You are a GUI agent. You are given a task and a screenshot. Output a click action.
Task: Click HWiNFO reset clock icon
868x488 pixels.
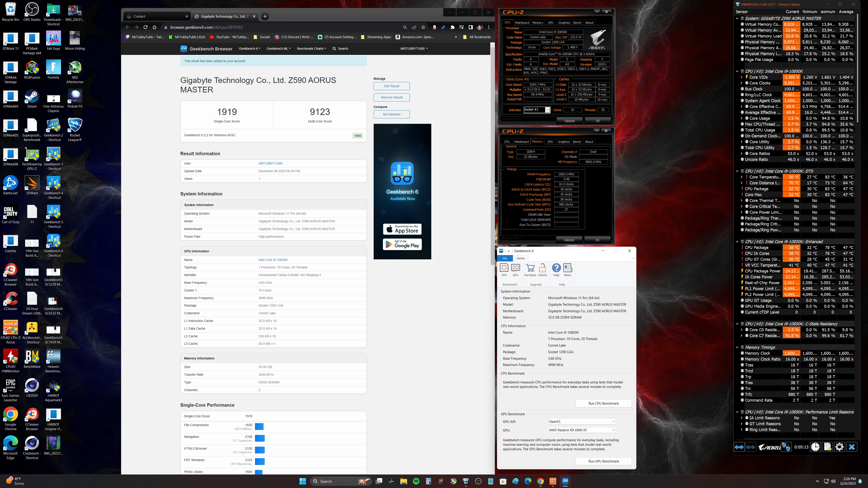pyautogui.click(x=815, y=447)
